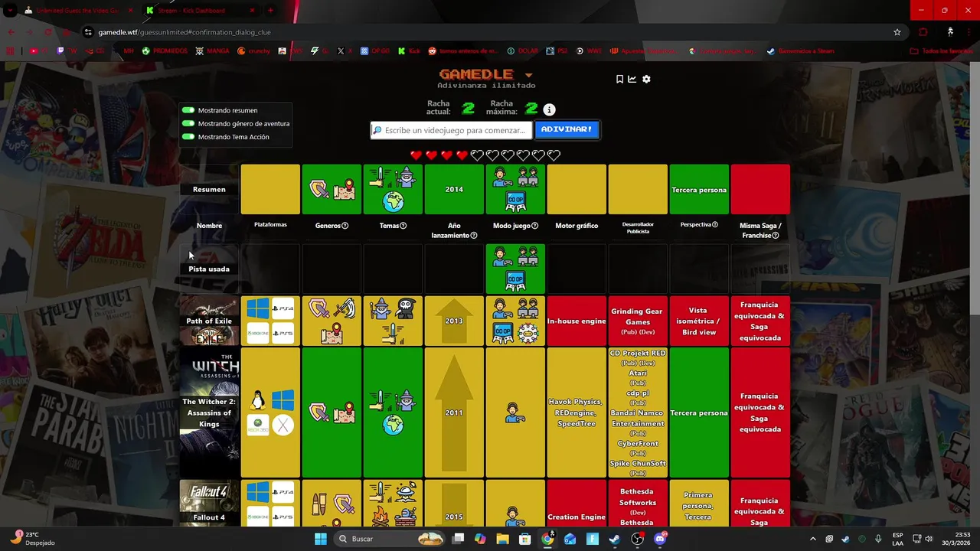Image resolution: width=980 pixels, height=551 pixels.
Task: Expand the GAMEDLE mode dropdown arrow
Action: tap(528, 75)
